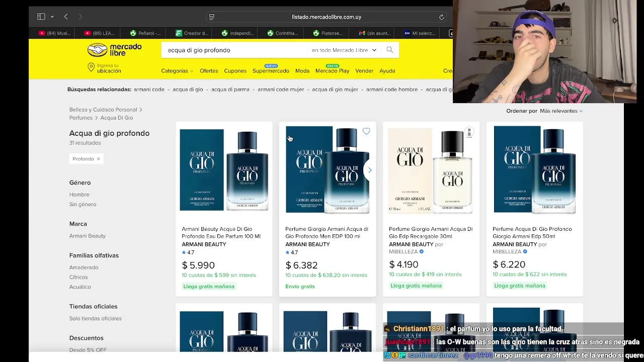644x362 pixels.
Task: Open the Supermercado menu item
Action: tap(271, 71)
